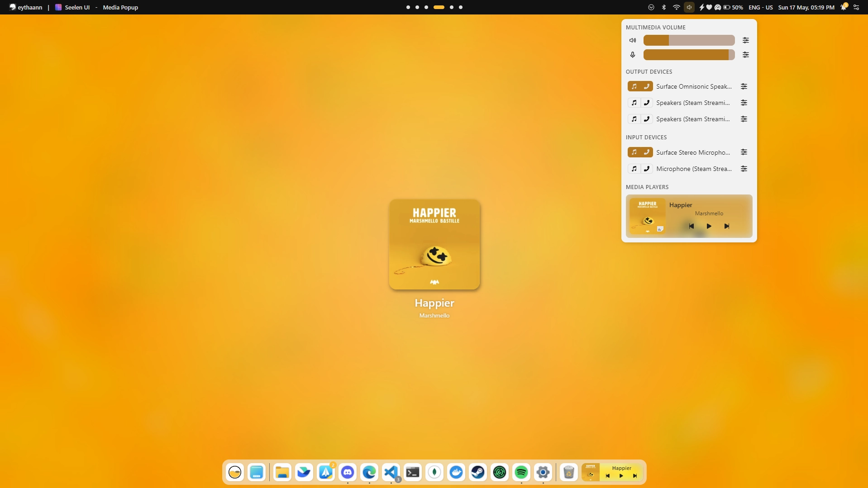868x488 pixels.
Task: Play Happier from the dock media widget
Action: click(x=621, y=476)
